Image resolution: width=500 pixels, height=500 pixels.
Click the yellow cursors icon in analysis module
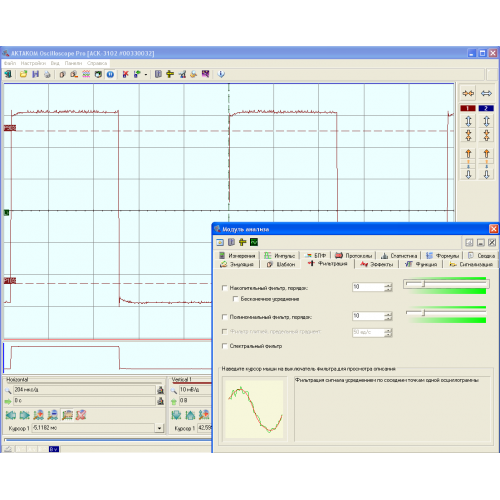pos(243,242)
